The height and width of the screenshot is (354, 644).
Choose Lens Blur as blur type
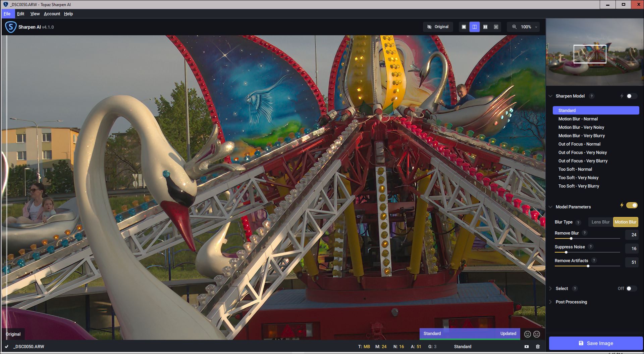coord(600,222)
